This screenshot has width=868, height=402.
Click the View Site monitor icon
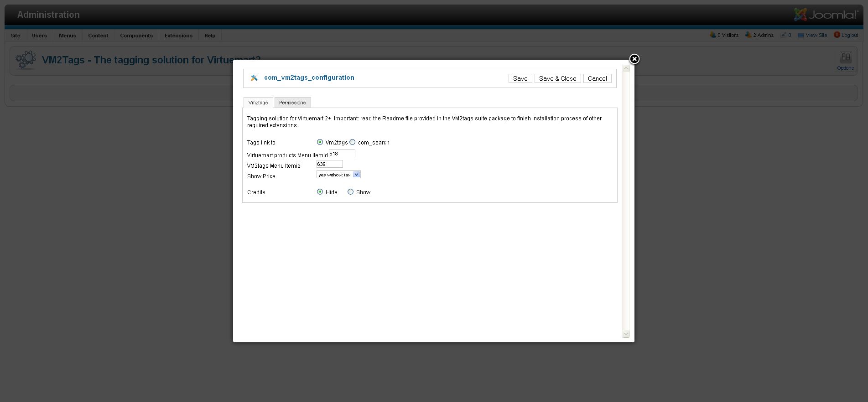pyautogui.click(x=800, y=35)
